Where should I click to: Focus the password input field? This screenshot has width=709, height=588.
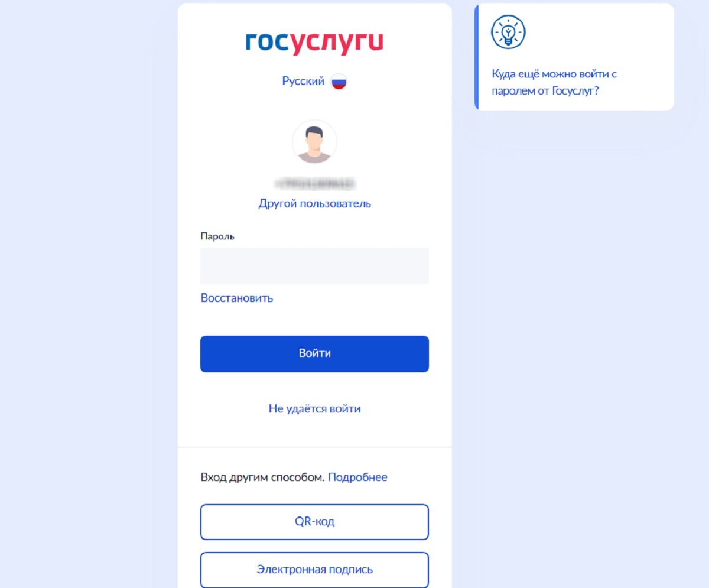pos(314,266)
